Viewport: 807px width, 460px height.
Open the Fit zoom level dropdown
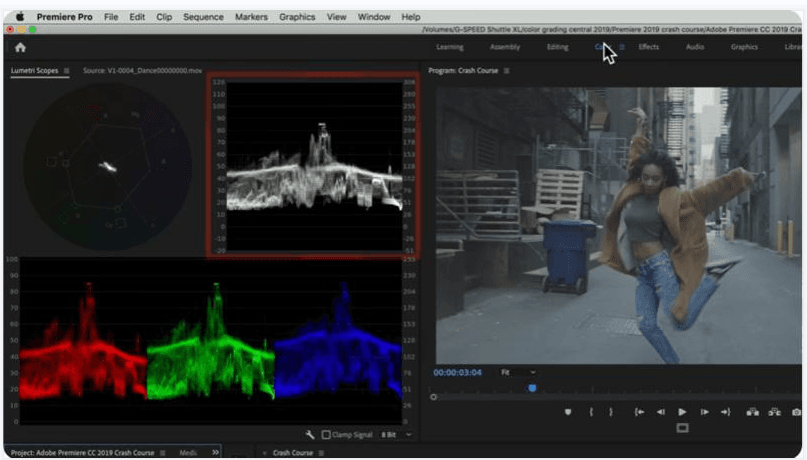[518, 372]
